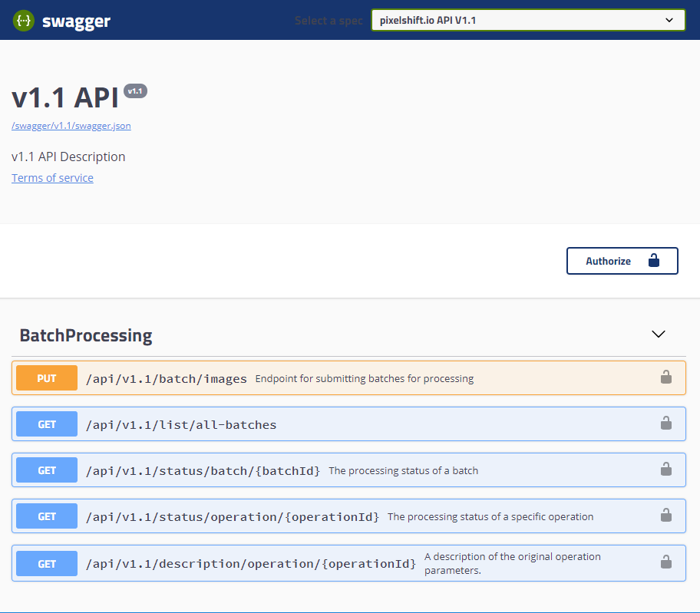This screenshot has width=700, height=613.
Task: Collapse the BatchProcessing section chevron
Action: point(659,335)
